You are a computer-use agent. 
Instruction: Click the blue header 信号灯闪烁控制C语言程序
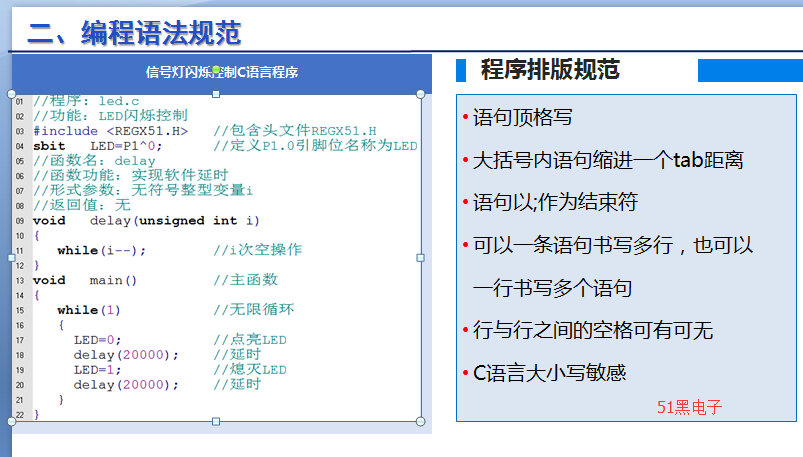click(x=222, y=72)
